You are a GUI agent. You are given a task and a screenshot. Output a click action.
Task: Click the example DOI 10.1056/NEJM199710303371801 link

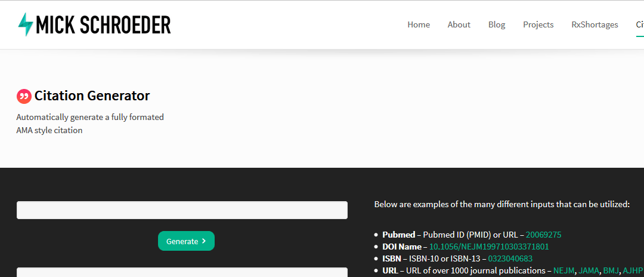pos(489,247)
